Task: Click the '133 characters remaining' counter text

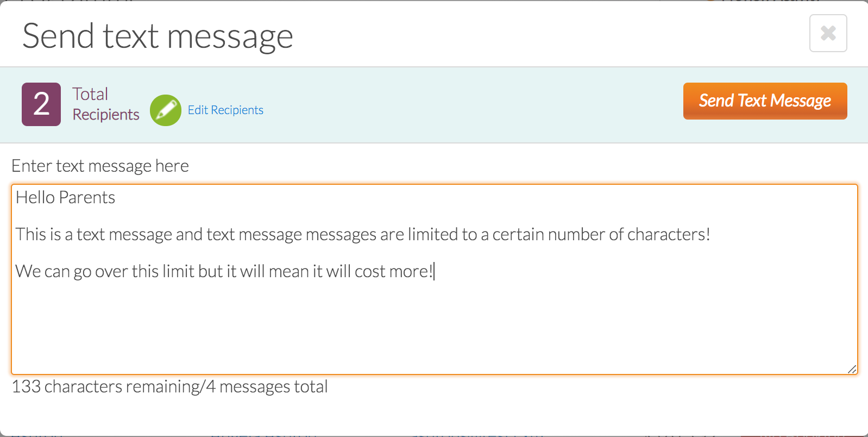Action: [106, 386]
